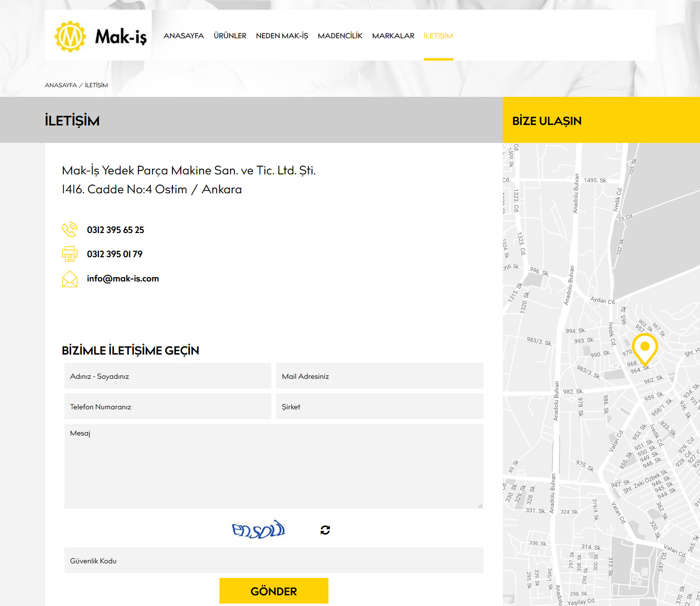Focus the Adınız - Soyadınız field

tap(168, 376)
